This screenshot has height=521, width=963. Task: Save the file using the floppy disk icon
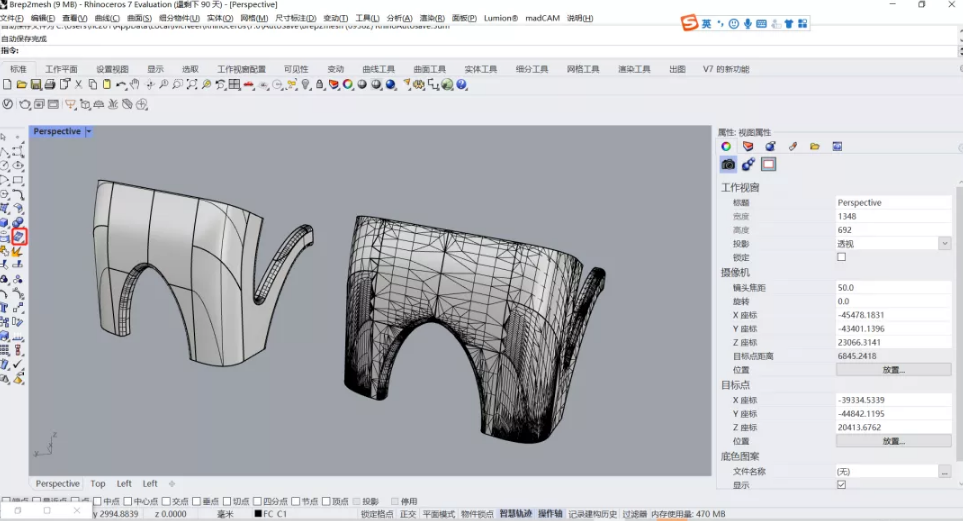[x=36, y=84]
